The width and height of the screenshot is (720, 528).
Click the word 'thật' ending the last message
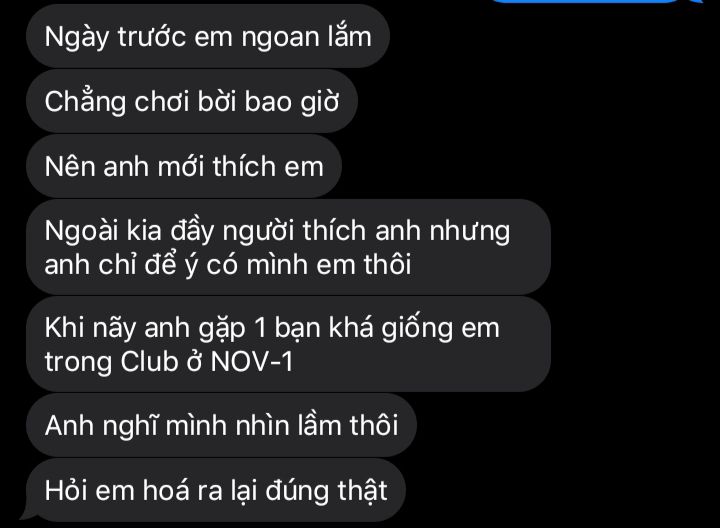(x=363, y=490)
